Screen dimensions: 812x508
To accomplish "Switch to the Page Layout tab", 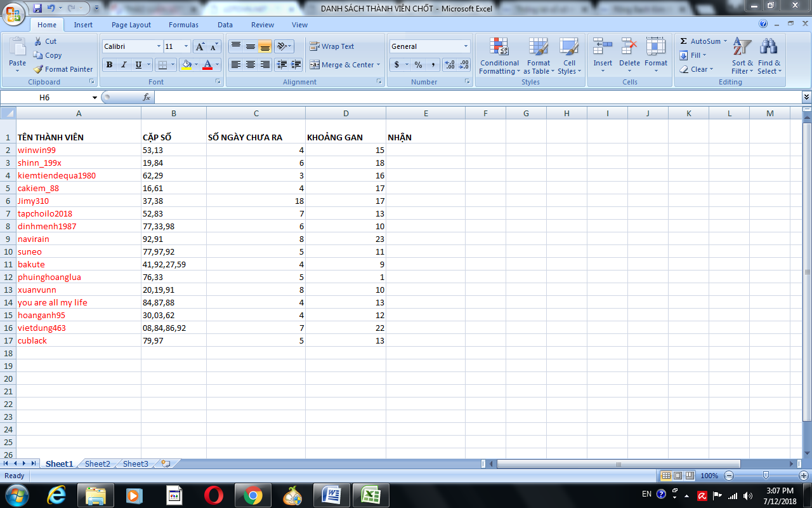I will [131, 25].
